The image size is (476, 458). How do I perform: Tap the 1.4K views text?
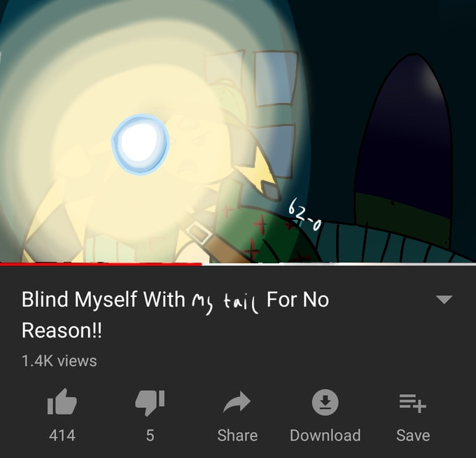click(x=59, y=361)
